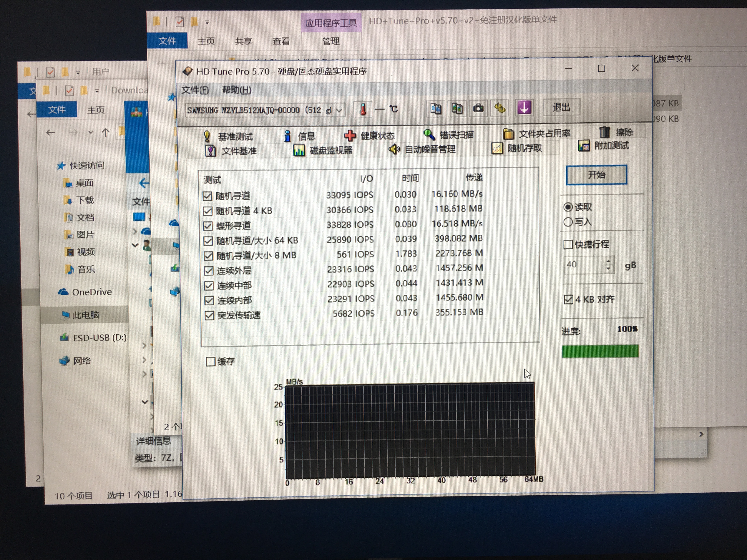Click the purple download arrow icon
The width and height of the screenshot is (747, 560).
524,108
